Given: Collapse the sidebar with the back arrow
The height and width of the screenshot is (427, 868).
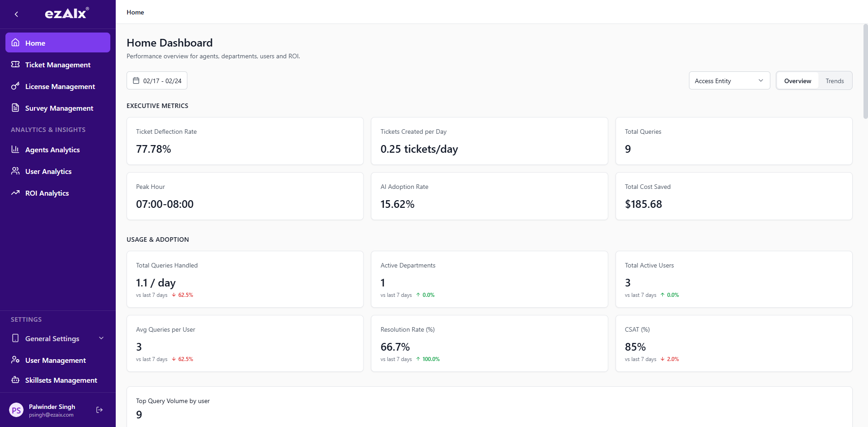Looking at the screenshot, I should click(16, 14).
